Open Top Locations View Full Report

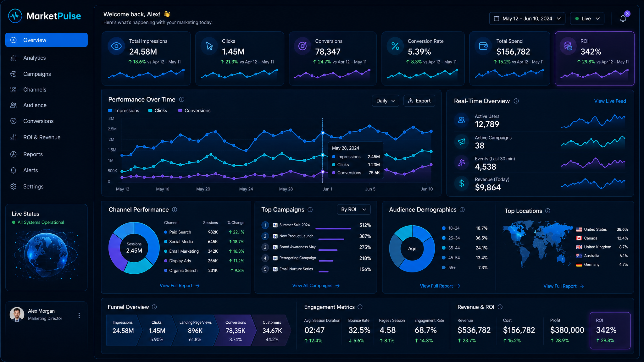[x=563, y=286]
